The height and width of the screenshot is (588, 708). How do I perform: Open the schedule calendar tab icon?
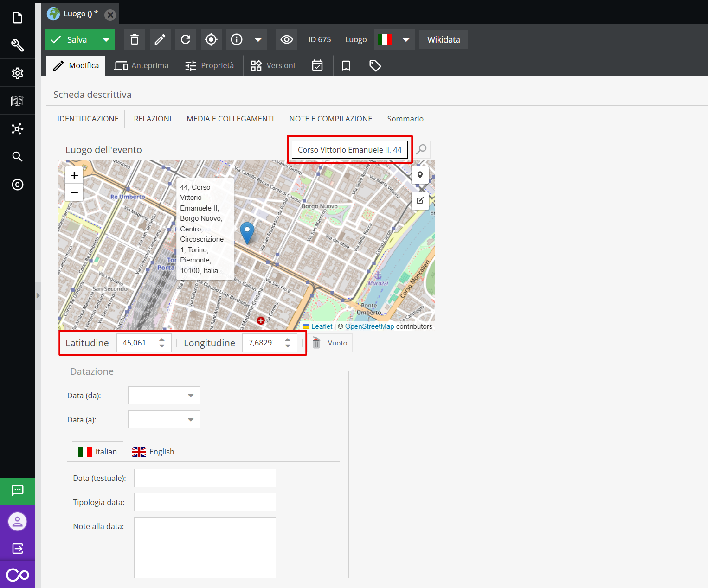(x=317, y=66)
